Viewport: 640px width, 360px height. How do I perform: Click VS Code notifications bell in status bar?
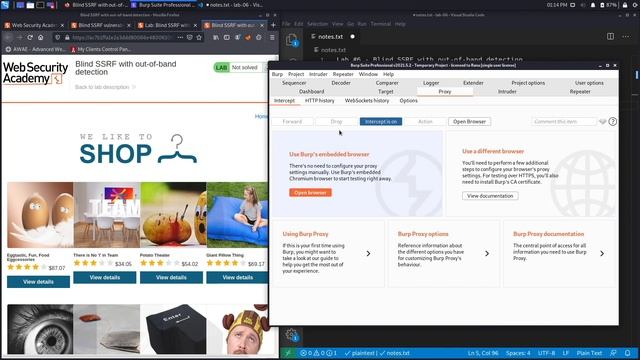tap(628, 353)
